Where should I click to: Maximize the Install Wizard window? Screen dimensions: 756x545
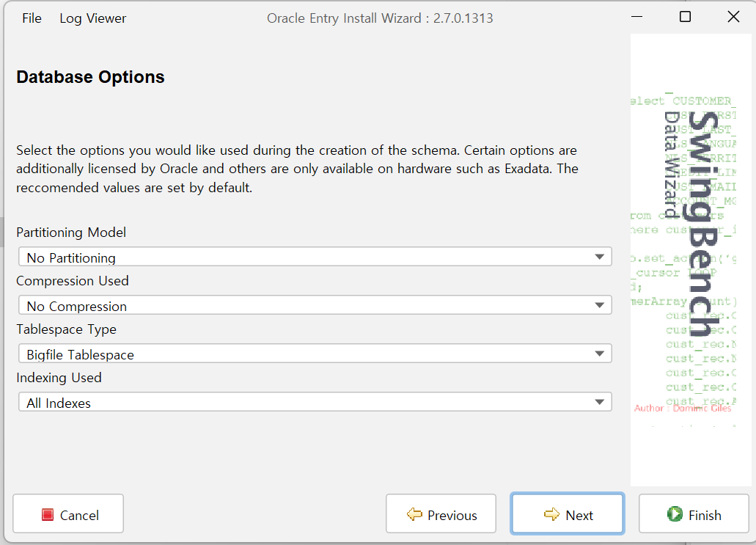pyautogui.click(x=685, y=17)
